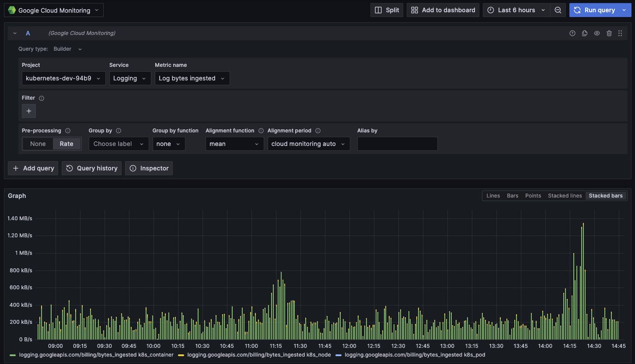The image size is (635, 364).
Task: Toggle the k8s_pod series legend label
Action: coord(415,355)
